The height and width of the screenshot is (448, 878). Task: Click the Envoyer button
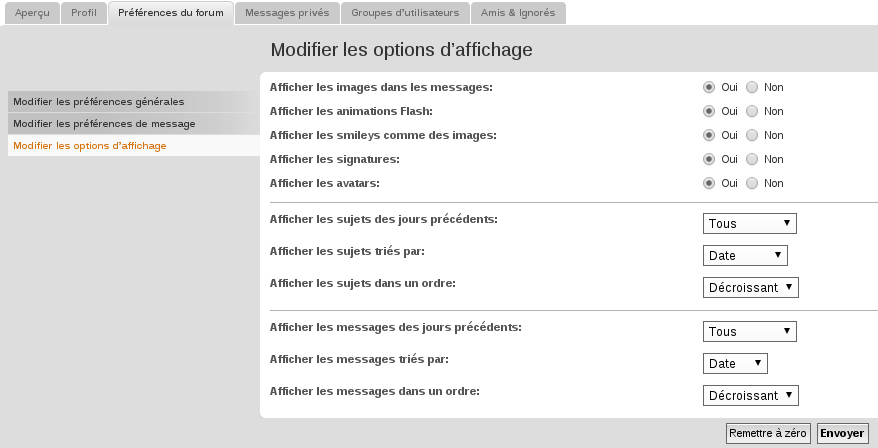[x=842, y=434]
